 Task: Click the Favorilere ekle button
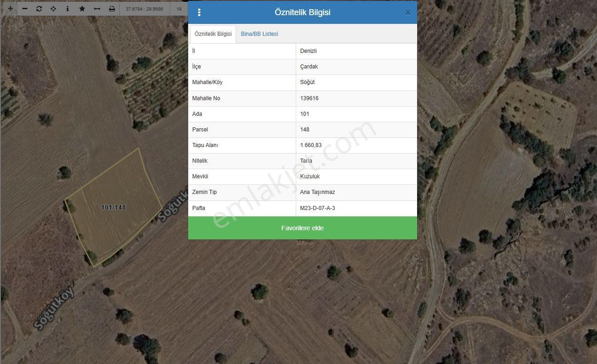coord(303,228)
